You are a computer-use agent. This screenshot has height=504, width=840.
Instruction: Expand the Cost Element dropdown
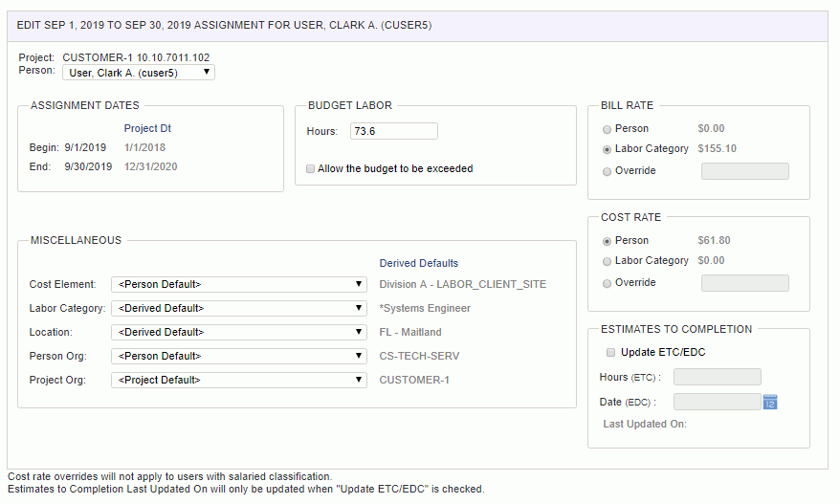[x=239, y=284]
